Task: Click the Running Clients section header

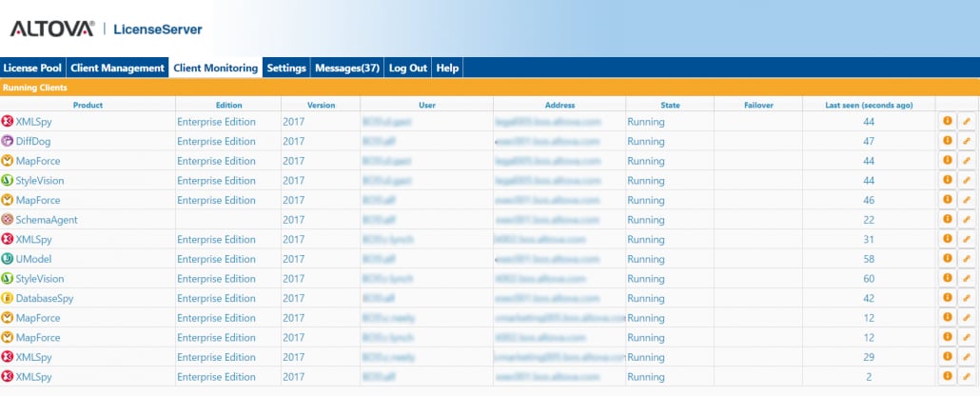Action: point(490,88)
